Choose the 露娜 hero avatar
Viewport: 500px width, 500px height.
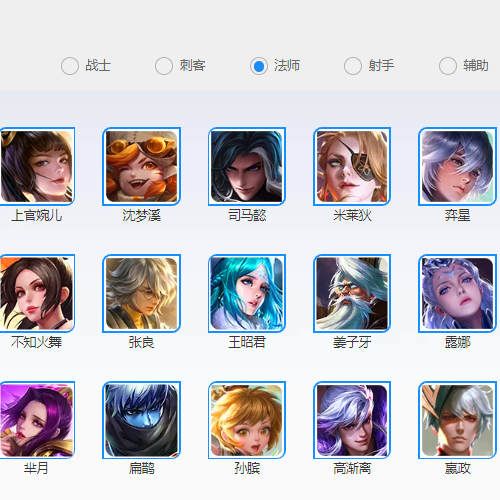click(x=457, y=293)
